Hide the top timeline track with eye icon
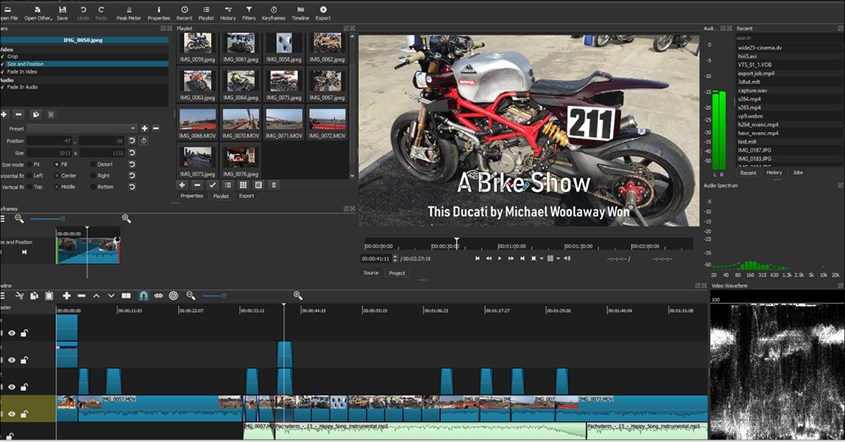The height and width of the screenshot is (442, 845). pos(12,333)
